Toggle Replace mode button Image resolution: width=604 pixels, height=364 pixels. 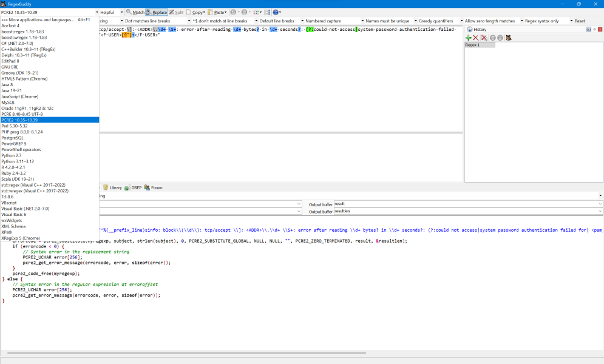point(157,12)
